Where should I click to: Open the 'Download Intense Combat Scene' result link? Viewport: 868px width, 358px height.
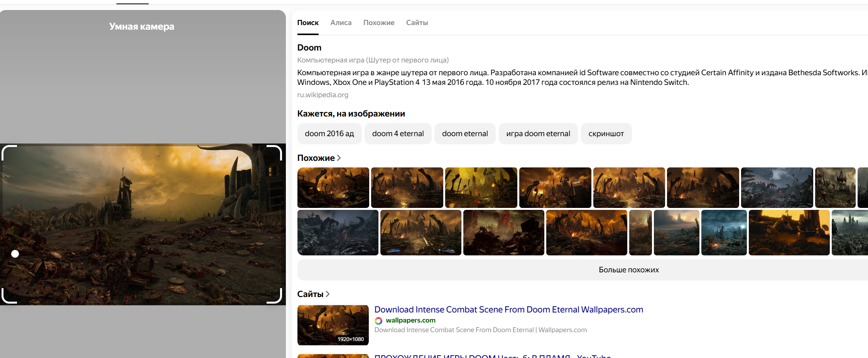508,309
